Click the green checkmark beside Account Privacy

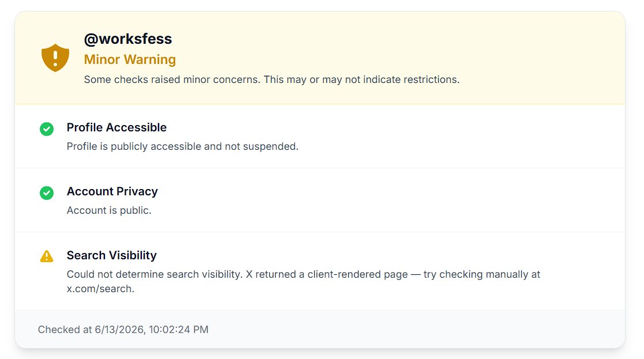pos(46,193)
